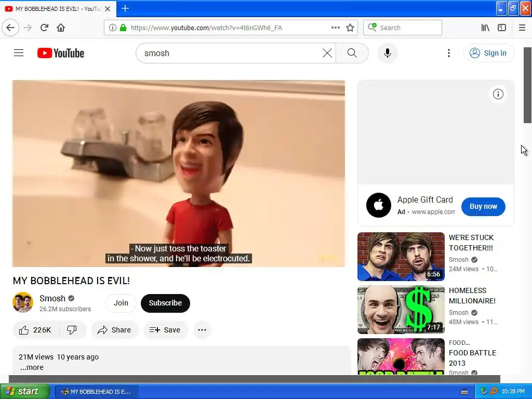Open the browser home page icon
The width and height of the screenshot is (532, 399).
pyautogui.click(x=61, y=28)
